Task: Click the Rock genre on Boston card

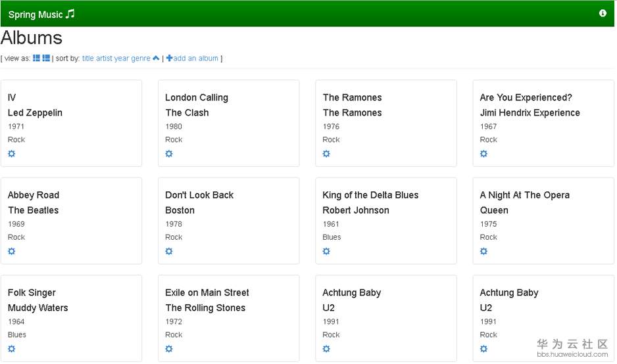Action: [174, 237]
